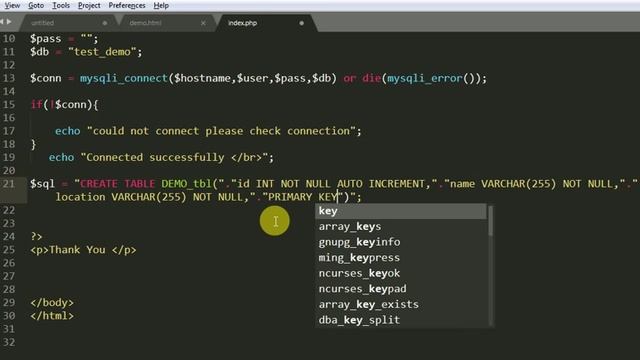Screen dimensions: 640x360
Task: Click the $sql variable on line 21
Action: pyautogui.click(x=42, y=184)
